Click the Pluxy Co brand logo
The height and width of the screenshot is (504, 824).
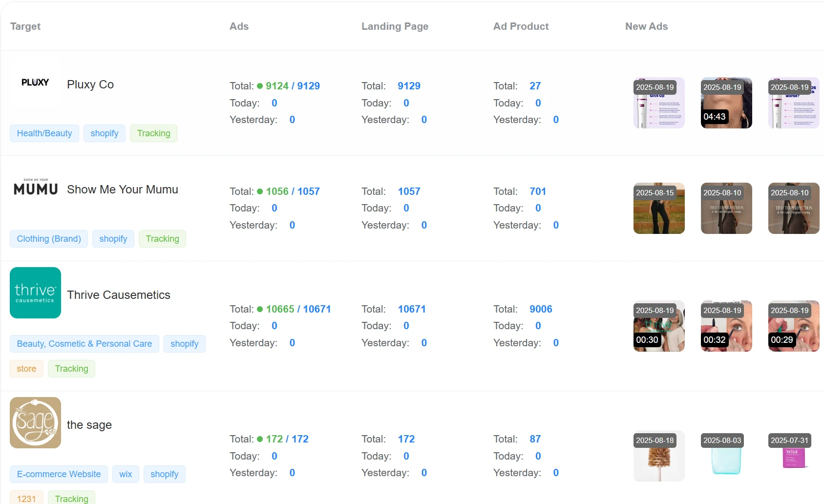35,83
